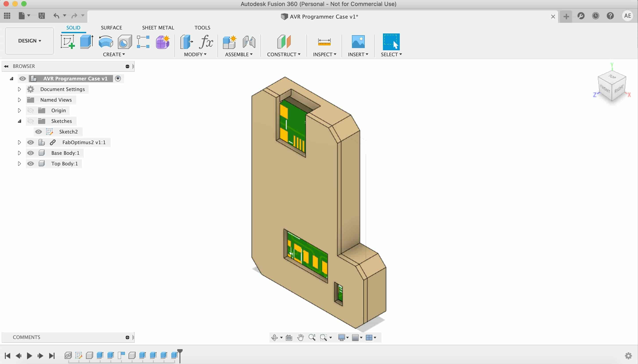638x364 pixels.
Task: Click the File menu icon
Action: 22,16
